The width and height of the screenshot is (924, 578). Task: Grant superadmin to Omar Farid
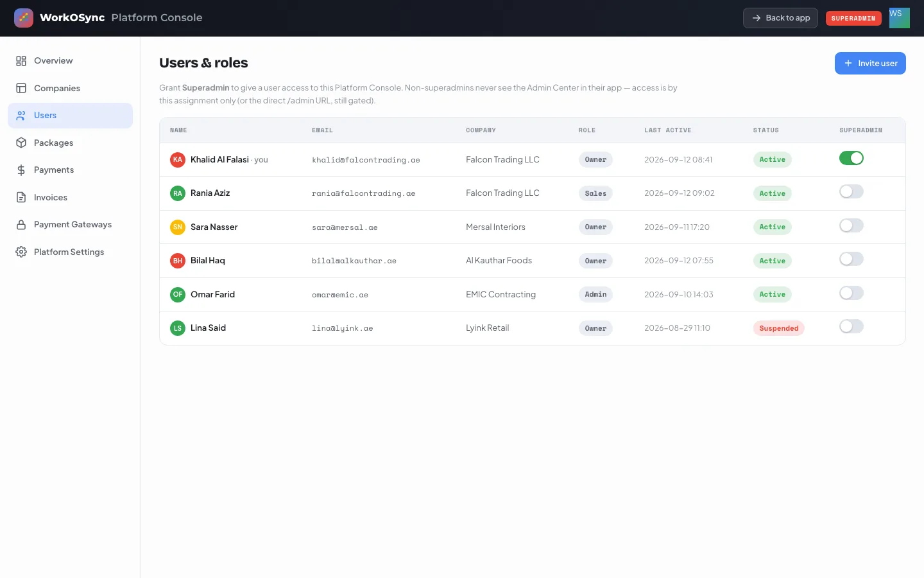click(851, 293)
